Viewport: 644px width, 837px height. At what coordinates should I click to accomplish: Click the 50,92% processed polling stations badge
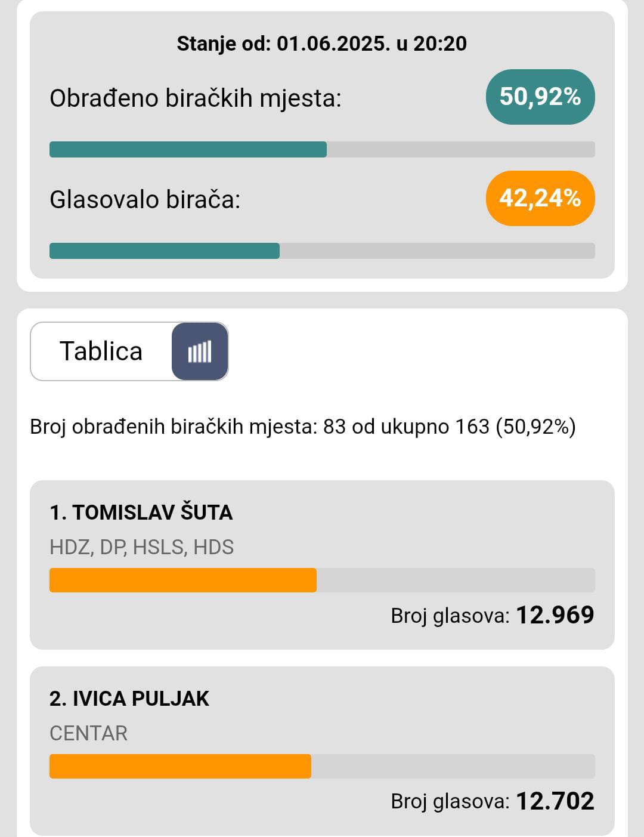[x=540, y=97]
